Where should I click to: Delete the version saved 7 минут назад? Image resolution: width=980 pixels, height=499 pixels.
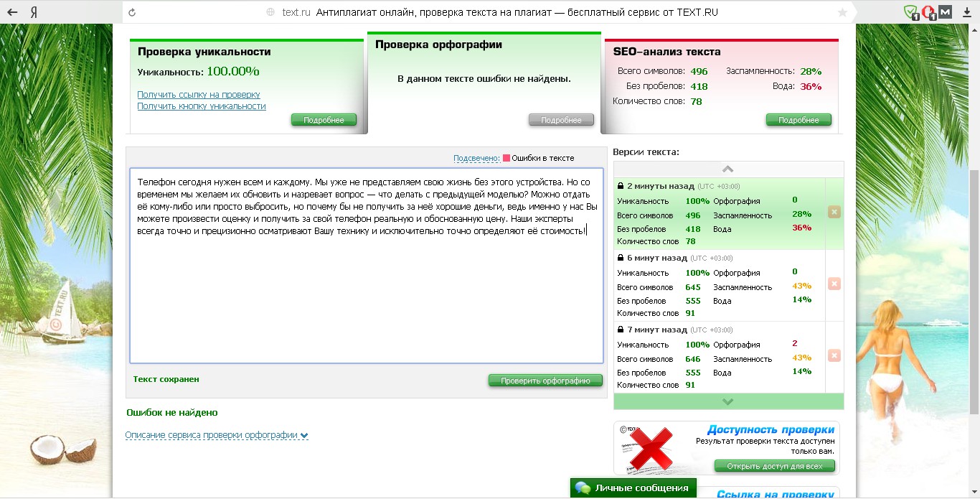click(x=834, y=355)
